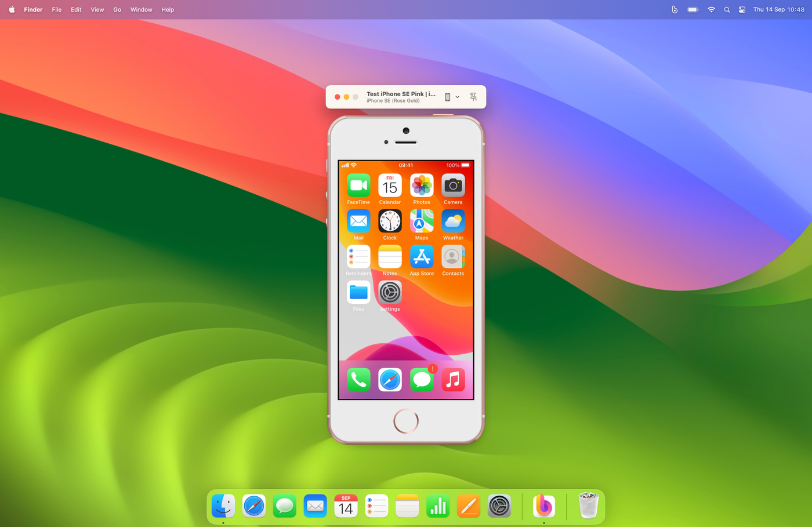Tap Safari in the iPhone dock

tap(390, 380)
